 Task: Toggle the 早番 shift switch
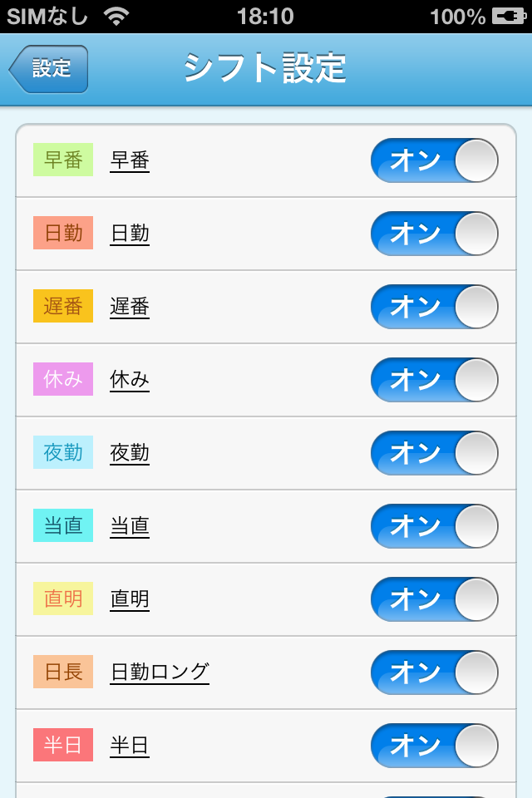(434, 160)
